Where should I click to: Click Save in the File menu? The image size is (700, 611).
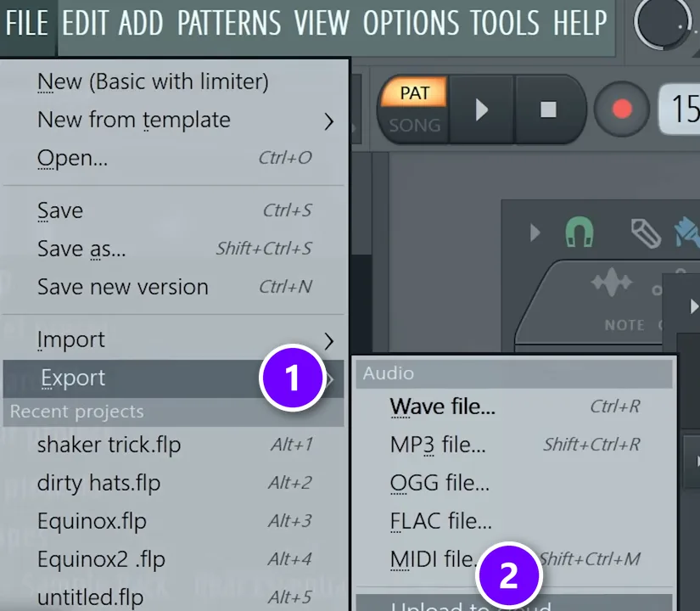pyautogui.click(x=174, y=210)
